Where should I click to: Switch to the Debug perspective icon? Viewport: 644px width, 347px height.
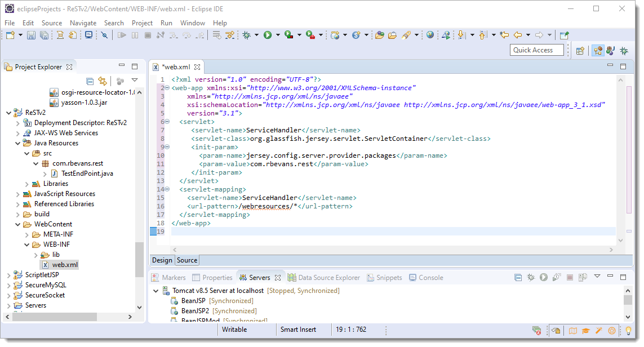(624, 51)
